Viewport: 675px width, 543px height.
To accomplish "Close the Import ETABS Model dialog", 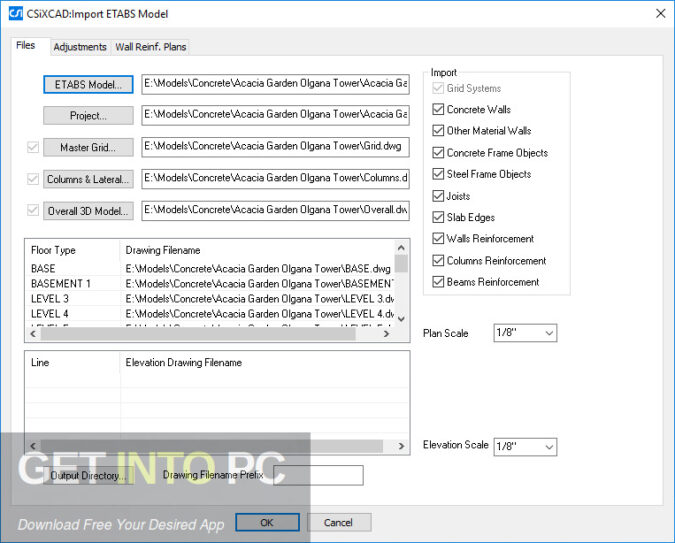I will (x=660, y=13).
